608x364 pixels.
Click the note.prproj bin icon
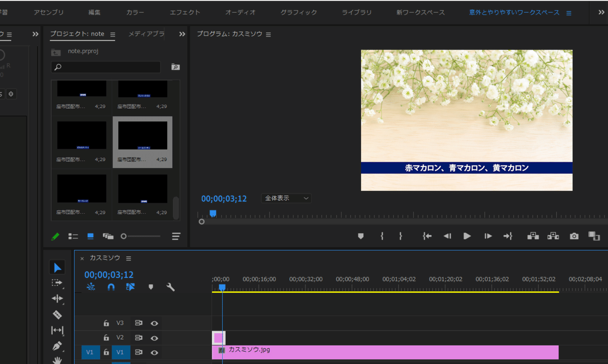(56, 52)
